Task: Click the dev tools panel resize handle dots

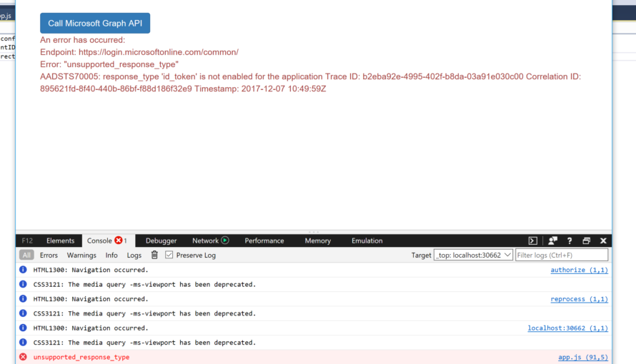Action: [x=314, y=232]
